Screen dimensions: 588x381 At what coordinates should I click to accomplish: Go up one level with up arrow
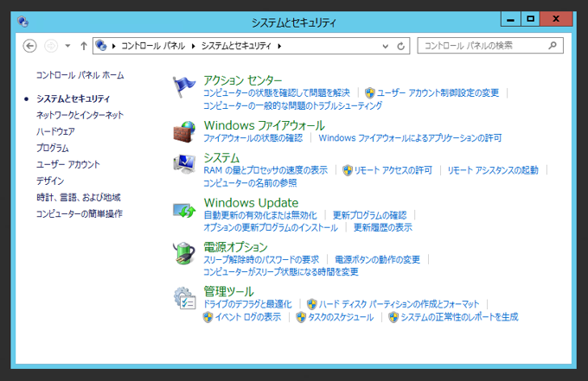tap(84, 46)
